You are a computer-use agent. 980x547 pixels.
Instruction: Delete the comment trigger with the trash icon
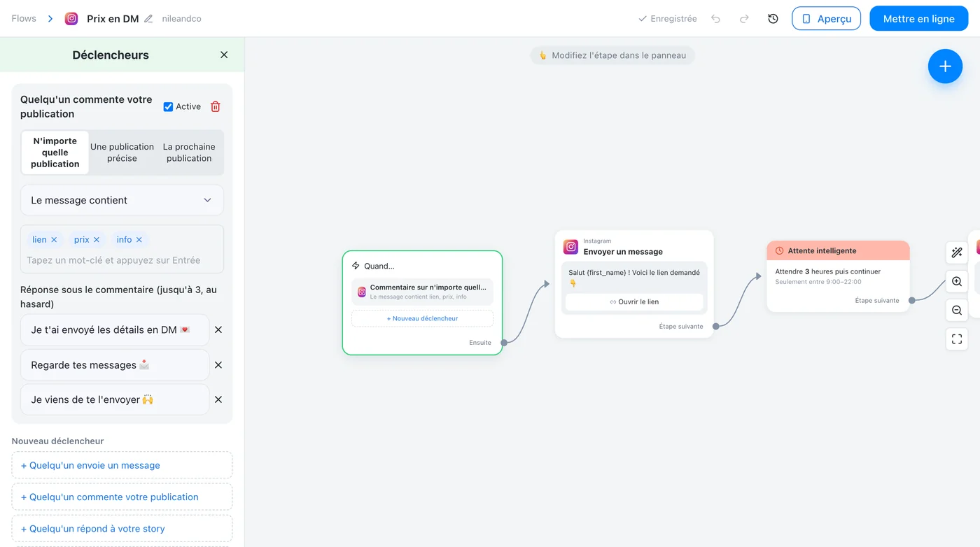[216, 106]
